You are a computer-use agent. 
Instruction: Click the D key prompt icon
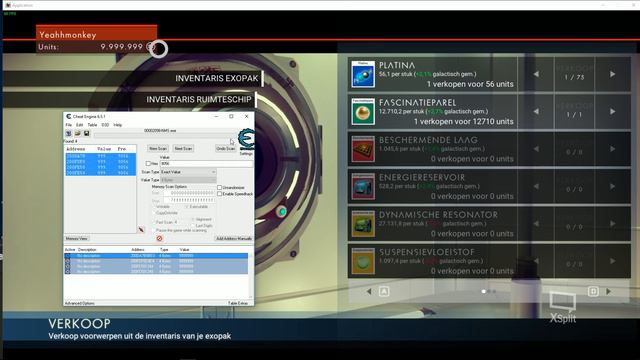click(593, 291)
